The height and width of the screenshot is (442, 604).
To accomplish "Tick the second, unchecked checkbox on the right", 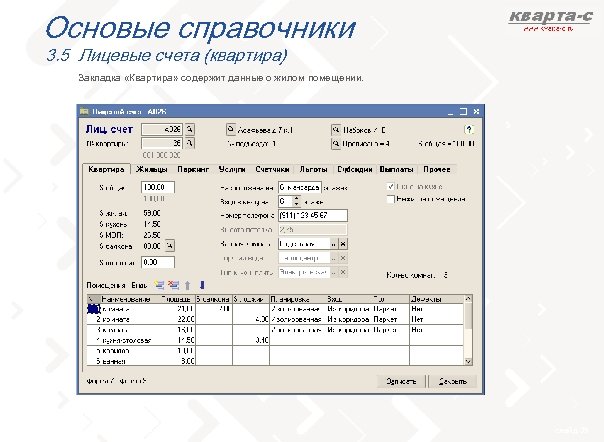I will (390, 199).
